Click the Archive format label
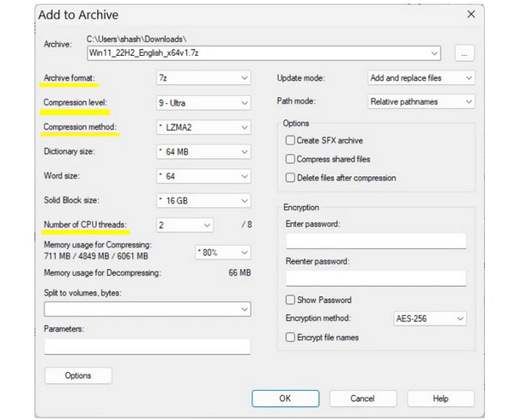 click(70, 78)
